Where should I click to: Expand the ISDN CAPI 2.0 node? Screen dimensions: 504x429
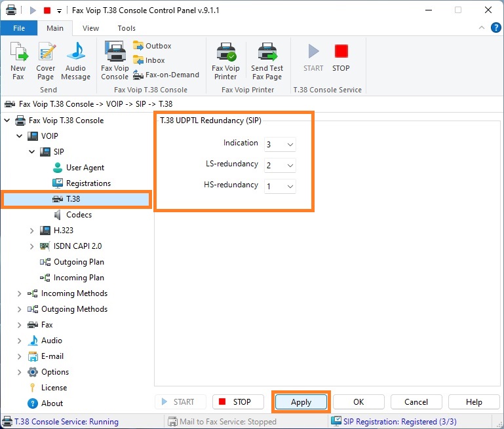[32, 246]
